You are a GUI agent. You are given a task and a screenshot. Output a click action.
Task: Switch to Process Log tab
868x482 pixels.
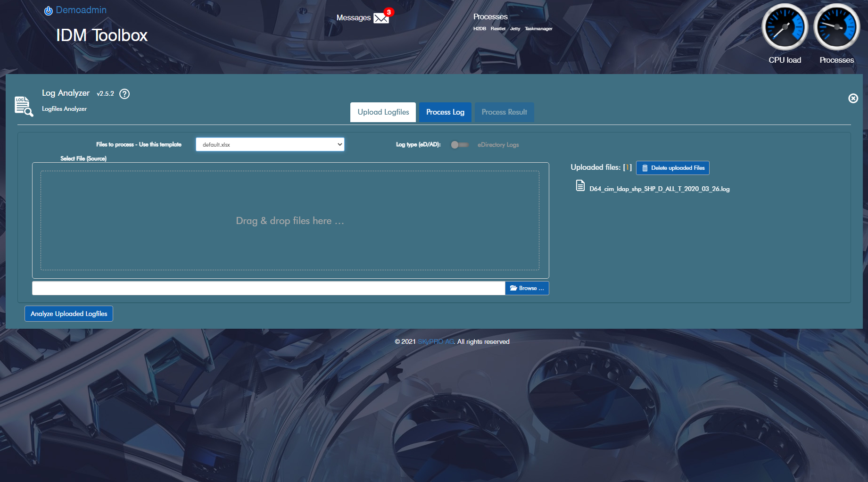coord(445,112)
